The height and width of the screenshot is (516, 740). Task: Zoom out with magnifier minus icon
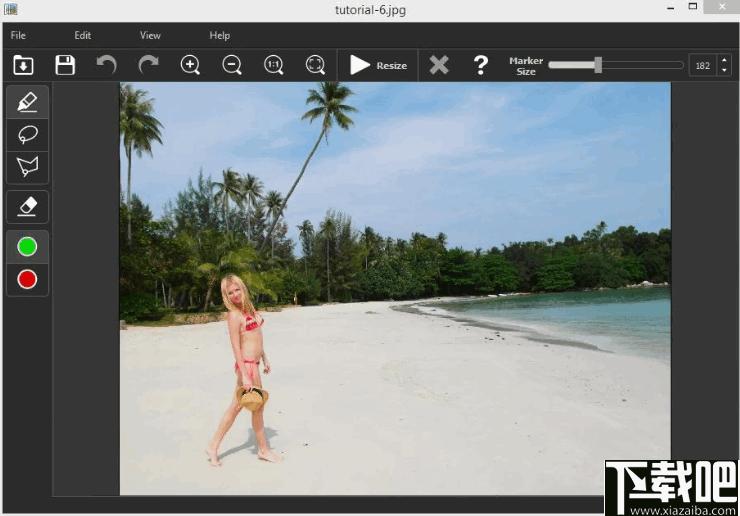point(232,65)
